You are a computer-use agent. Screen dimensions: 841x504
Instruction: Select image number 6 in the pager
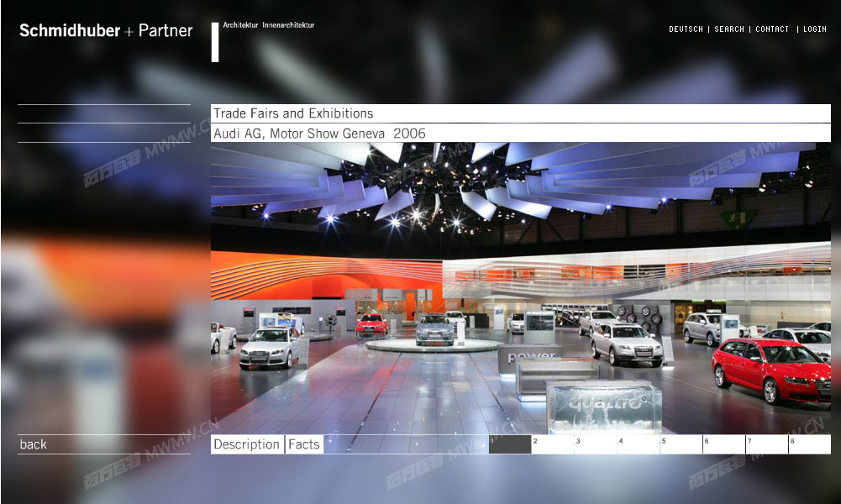(x=724, y=444)
